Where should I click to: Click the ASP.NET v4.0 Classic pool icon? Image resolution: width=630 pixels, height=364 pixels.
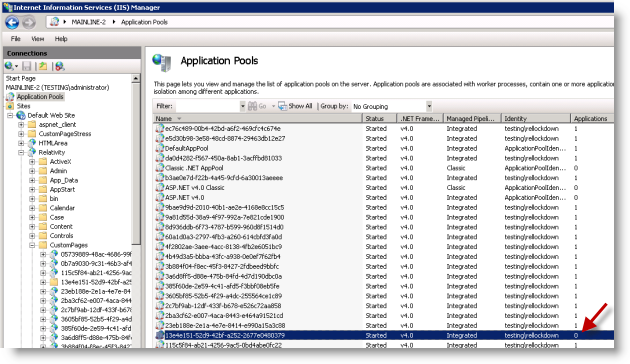160,187
